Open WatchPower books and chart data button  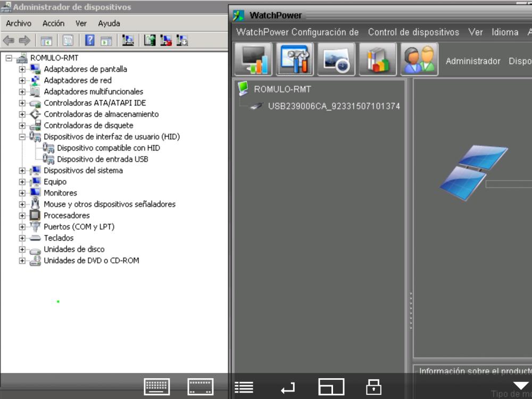(378, 59)
